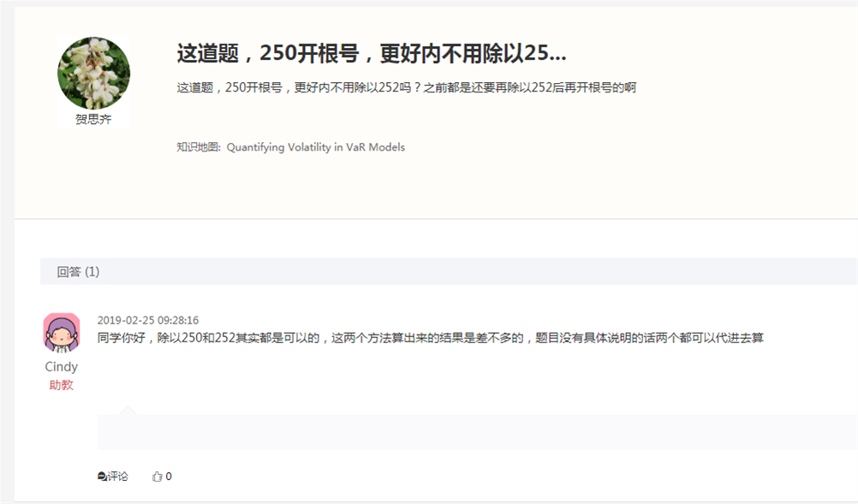Viewport: 858px width, 504px height.
Task: Click the username 贺思齐 under avatar
Action: click(x=93, y=119)
